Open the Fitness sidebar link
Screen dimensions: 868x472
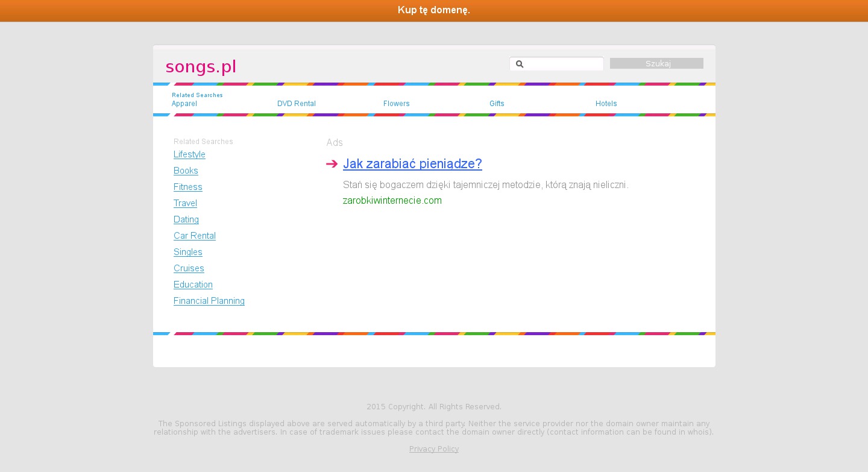point(188,187)
